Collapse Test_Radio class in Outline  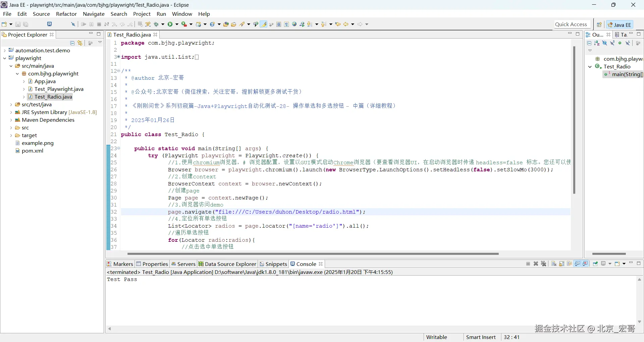590,67
